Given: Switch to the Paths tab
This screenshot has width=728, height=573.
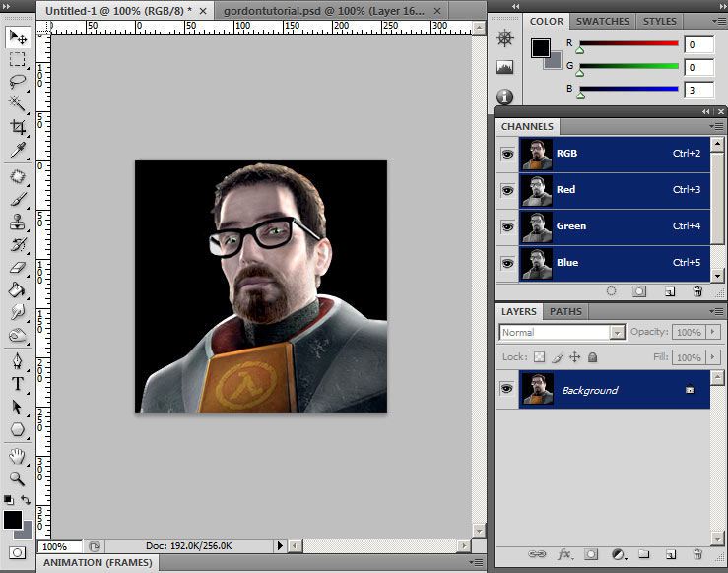Looking at the screenshot, I should pyautogui.click(x=565, y=312).
